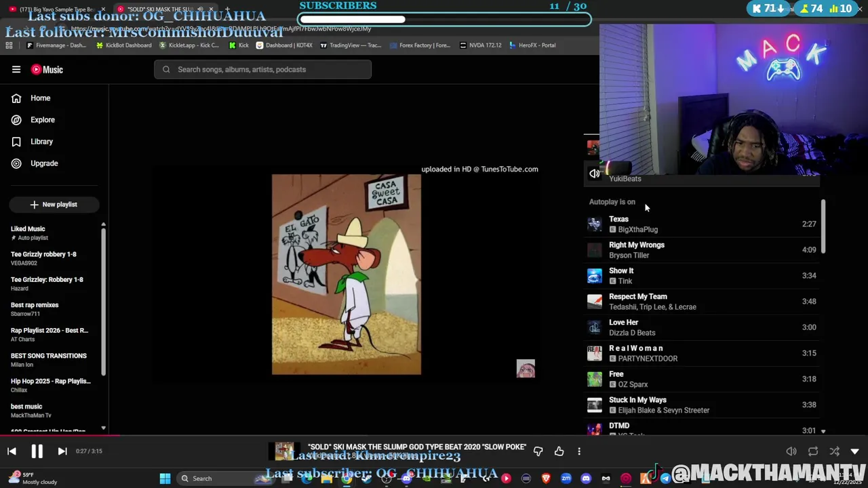
Task: Open the player three-dot more options menu
Action: 579,451
